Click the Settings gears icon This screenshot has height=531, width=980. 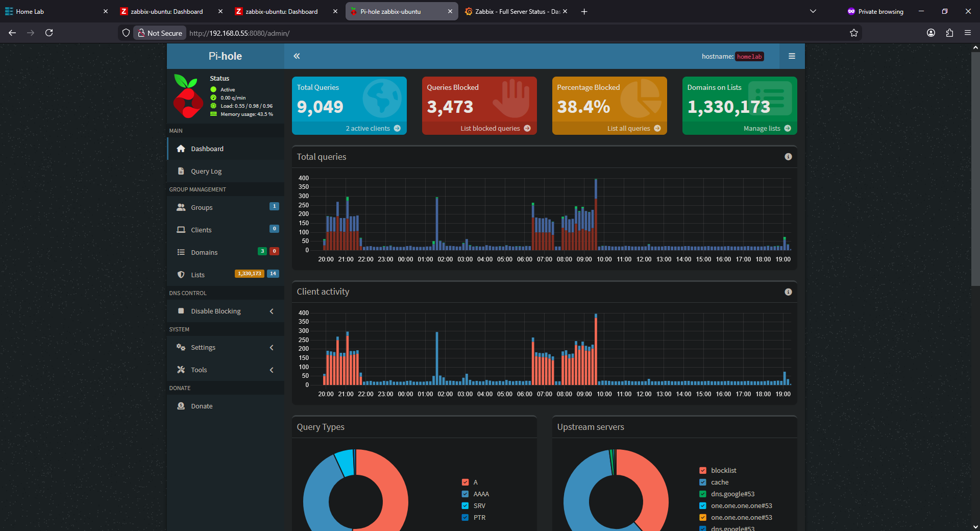tap(181, 347)
